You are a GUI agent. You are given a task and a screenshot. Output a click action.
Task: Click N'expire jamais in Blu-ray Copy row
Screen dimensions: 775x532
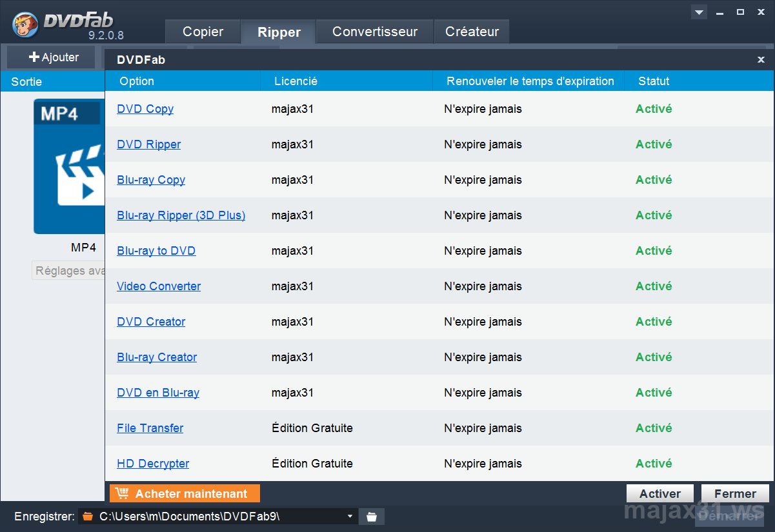pyautogui.click(x=483, y=180)
